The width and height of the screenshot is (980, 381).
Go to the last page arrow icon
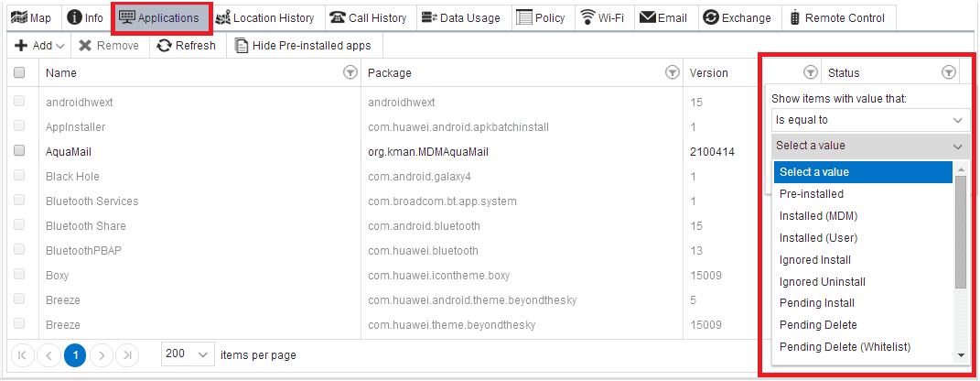coord(127,354)
